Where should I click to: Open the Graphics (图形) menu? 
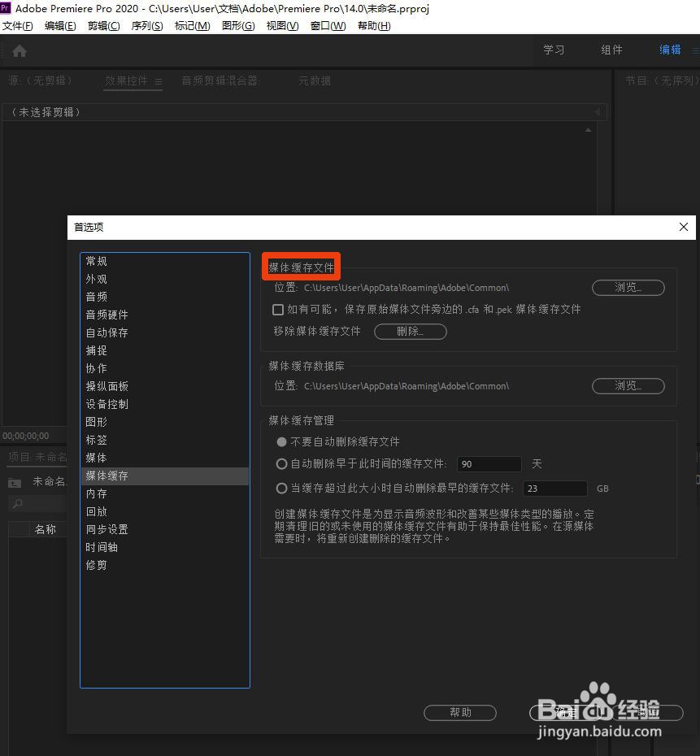tap(238, 26)
